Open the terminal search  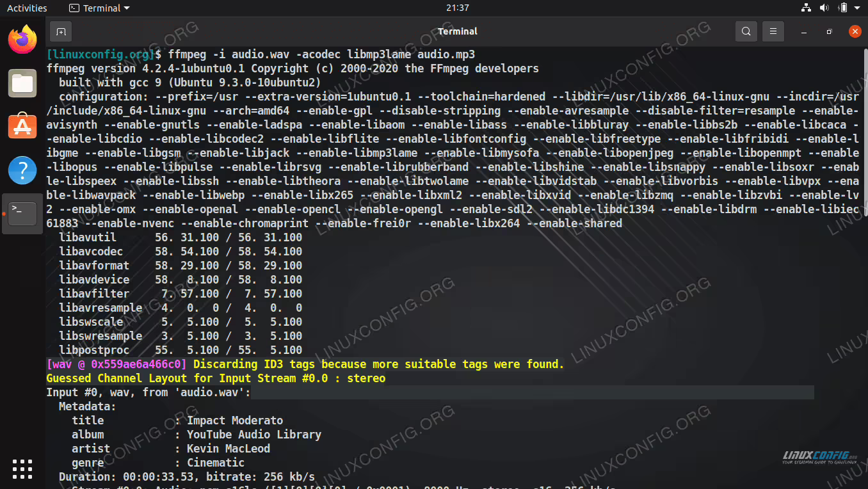click(746, 31)
